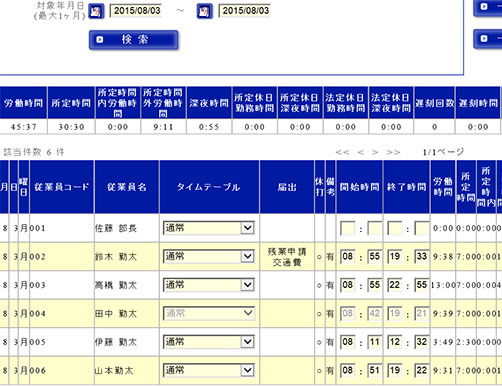Click the start date field 2015/08/03
The image size is (502, 386).
tap(137, 11)
